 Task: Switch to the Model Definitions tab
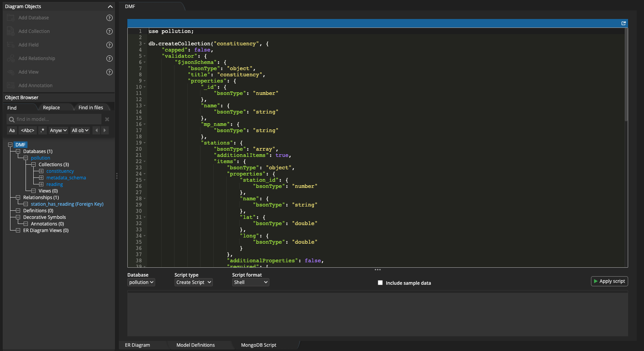[x=195, y=345]
